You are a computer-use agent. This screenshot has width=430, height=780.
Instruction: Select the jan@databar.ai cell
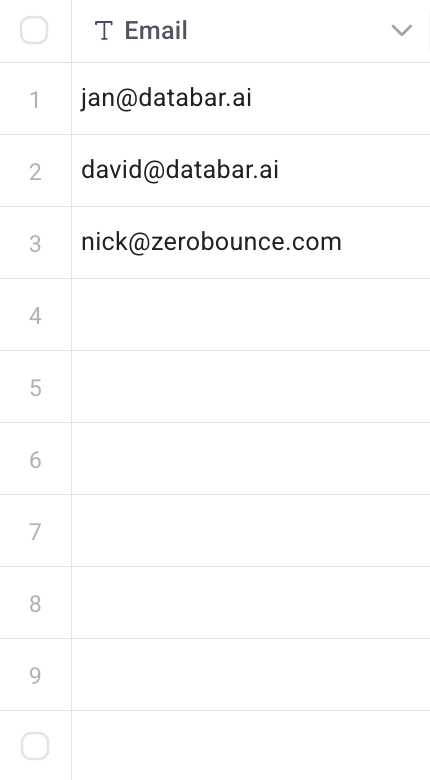coord(250,98)
